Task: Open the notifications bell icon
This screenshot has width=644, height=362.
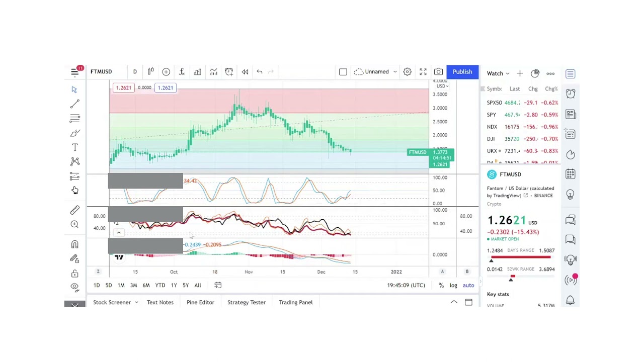Action: 571,300
